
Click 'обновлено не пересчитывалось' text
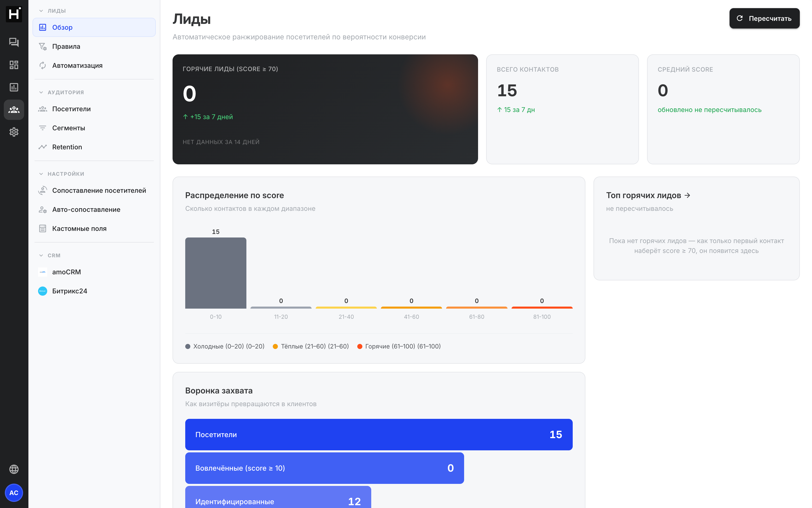[709, 109]
